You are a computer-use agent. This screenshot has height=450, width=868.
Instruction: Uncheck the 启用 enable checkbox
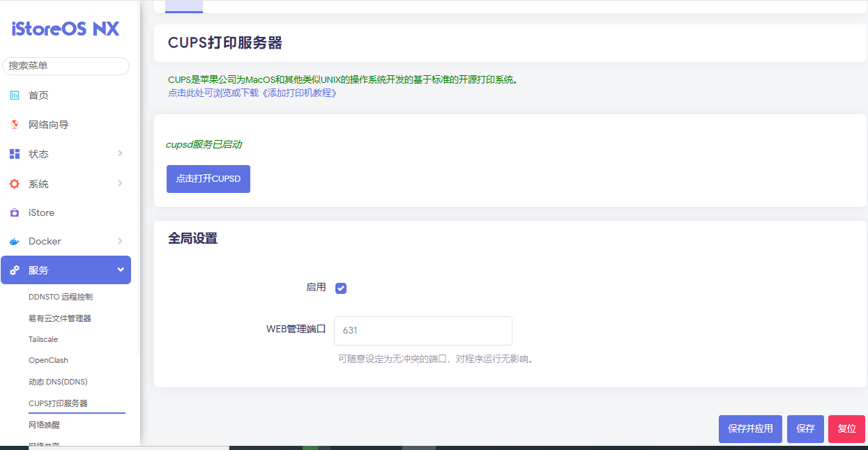point(340,288)
